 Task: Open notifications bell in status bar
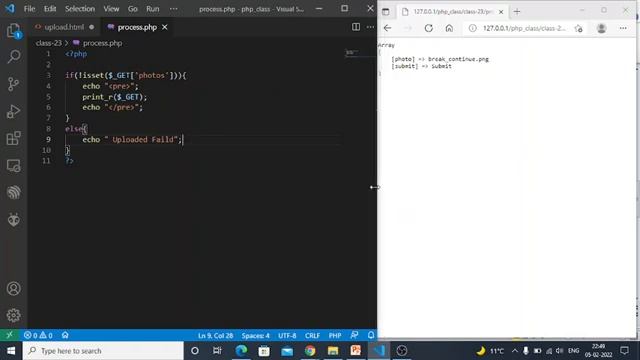371,336
